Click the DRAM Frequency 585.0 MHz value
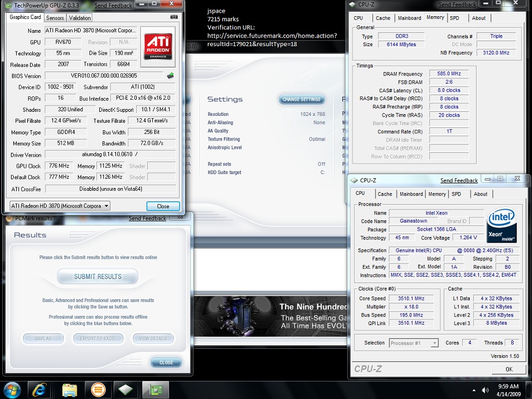532x399 pixels. point(448,74)
